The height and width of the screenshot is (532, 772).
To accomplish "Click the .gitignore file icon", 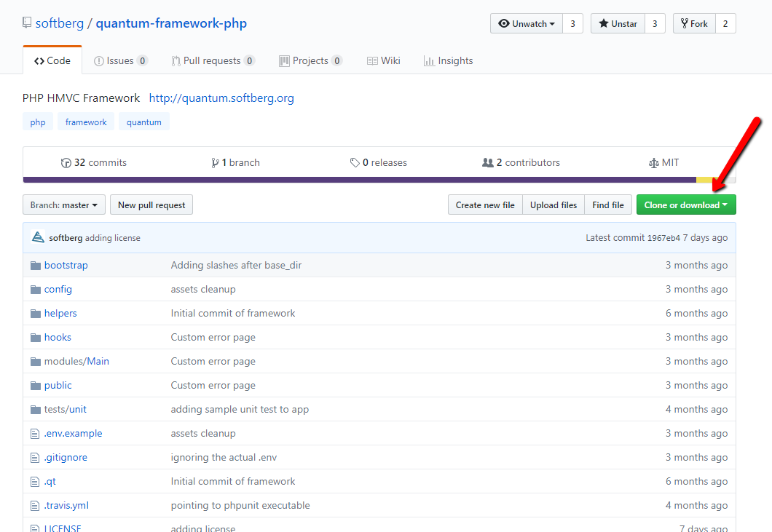I will pos(35,458).
